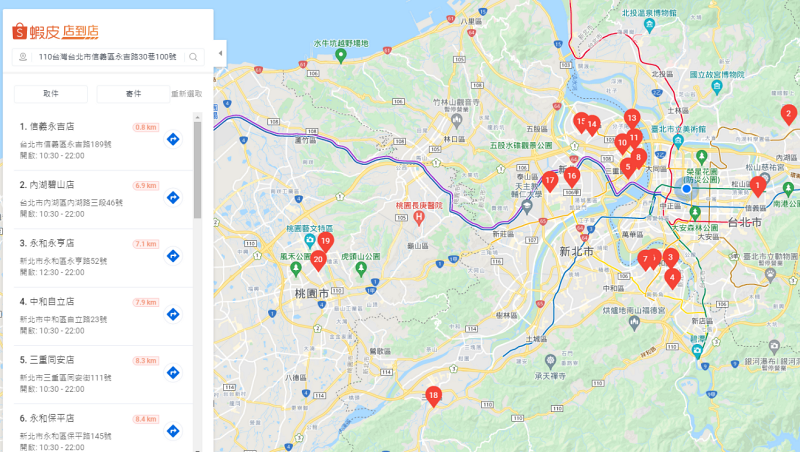Click map pin number 11
The image size is (800, 452).
coord(634,139)
